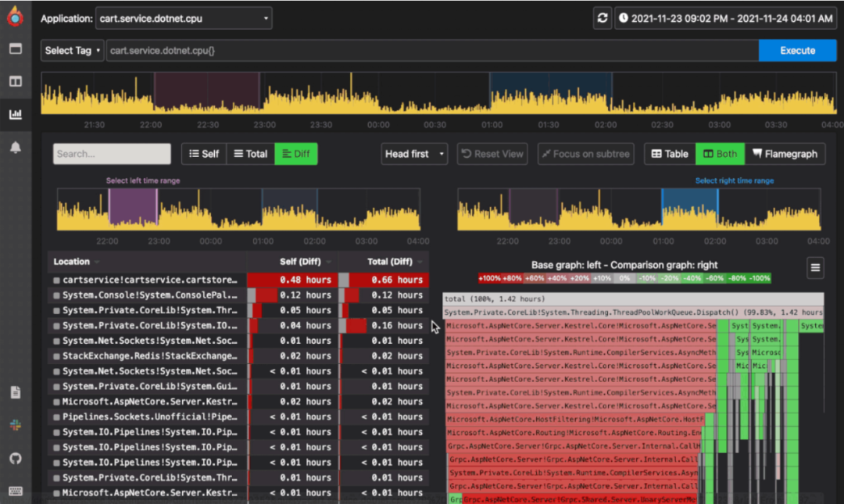Viewport: 844px width, 504px height.
Task: Enable Total display mode
Action: point(250,153)
